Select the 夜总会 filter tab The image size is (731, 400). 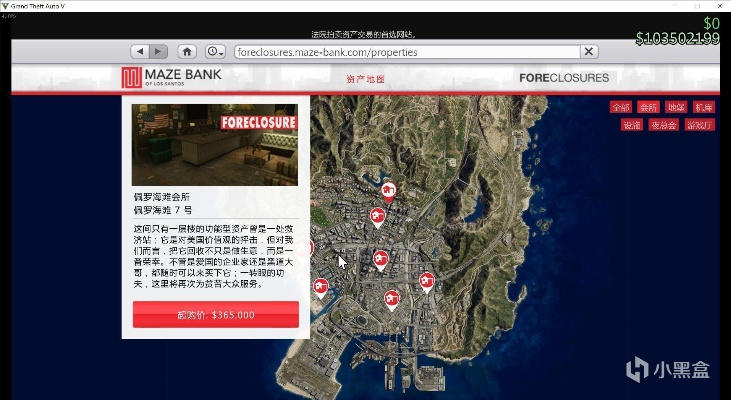[x=663, y=125]
